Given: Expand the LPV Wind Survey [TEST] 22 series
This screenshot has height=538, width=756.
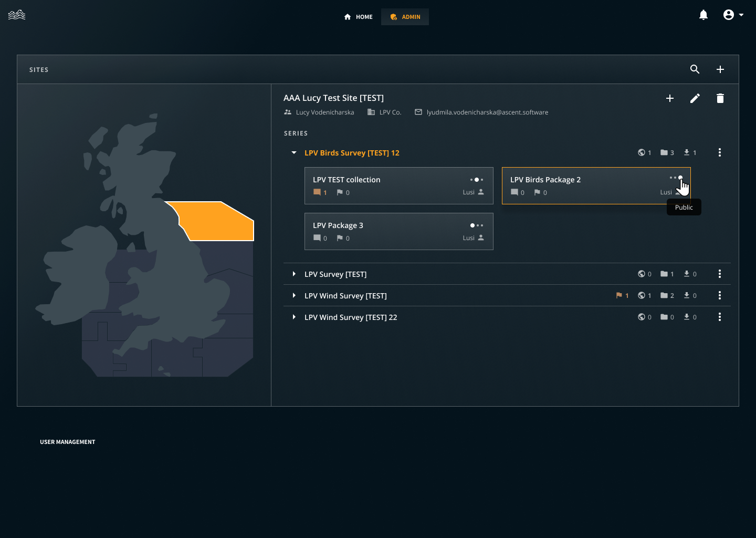Looking at the screenshot, I should pyautogui.click(x=294, y=317).
